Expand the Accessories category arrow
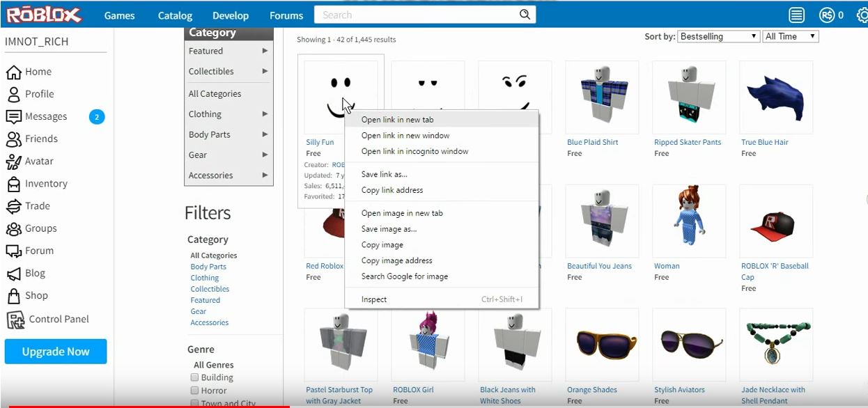 [x=265, y=175]
